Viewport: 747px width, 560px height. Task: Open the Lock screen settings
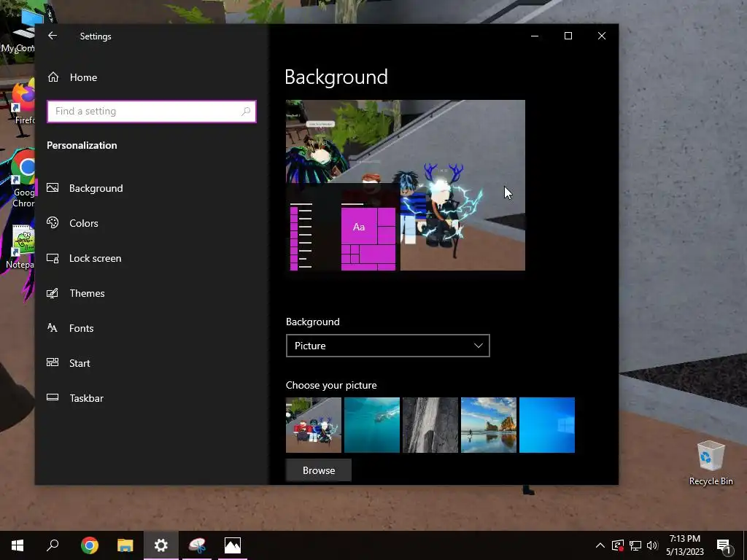[152, 258]
